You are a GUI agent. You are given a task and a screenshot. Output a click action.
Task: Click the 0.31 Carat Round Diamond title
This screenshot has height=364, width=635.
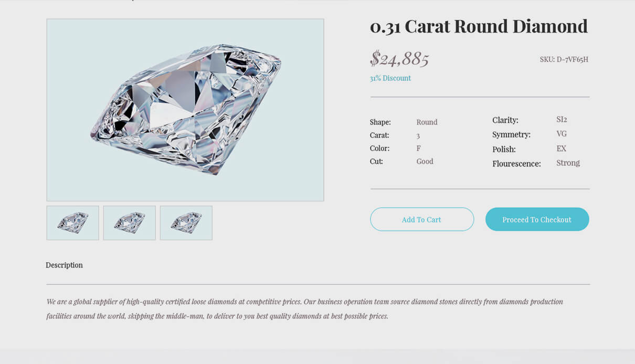[x=479, y=26]
